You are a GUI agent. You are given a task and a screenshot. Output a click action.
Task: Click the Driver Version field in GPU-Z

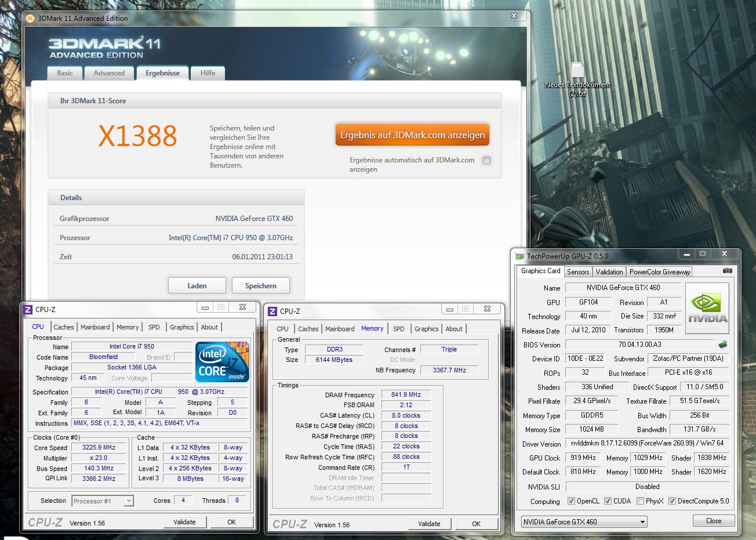647,444
